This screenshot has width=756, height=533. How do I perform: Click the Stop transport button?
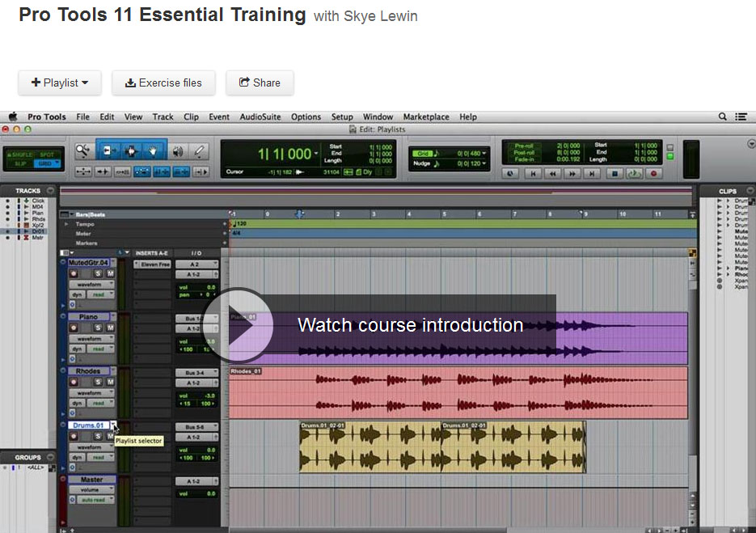point(615,173)
